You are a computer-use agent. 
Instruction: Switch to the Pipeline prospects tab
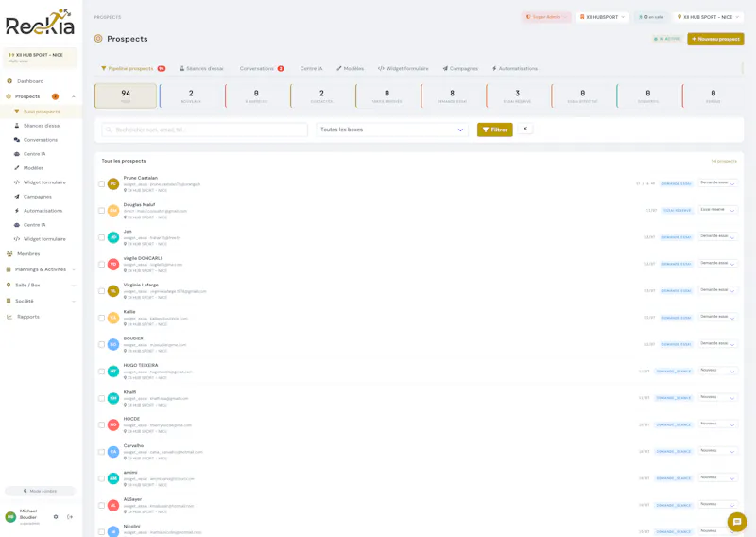pyautogui.click(x=133, y=68)
